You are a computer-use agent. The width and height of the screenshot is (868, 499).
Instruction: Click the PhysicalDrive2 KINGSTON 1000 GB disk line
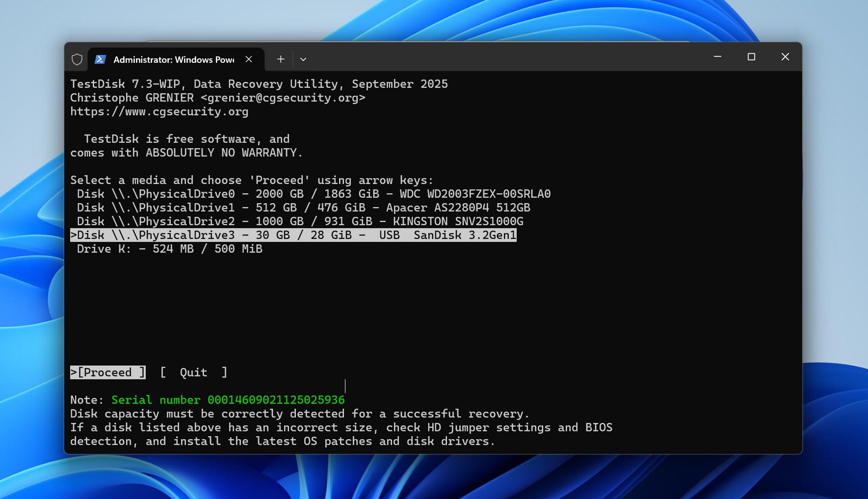point(300,221)
